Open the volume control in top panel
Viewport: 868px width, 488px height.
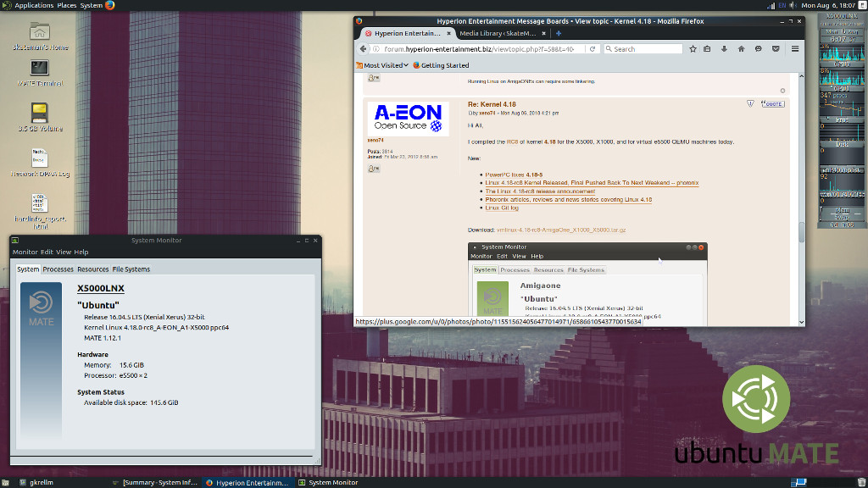click(x=793, y=5)
